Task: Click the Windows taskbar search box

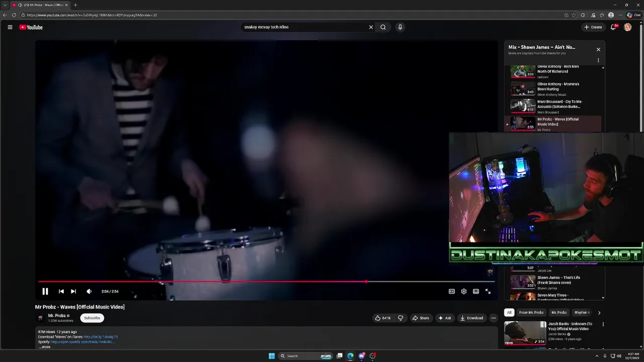Action: [x=306, y=356]
